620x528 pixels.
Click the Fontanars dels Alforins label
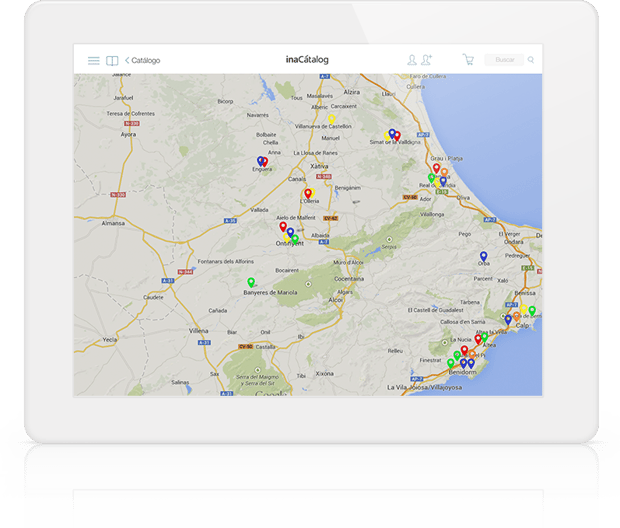226,261
